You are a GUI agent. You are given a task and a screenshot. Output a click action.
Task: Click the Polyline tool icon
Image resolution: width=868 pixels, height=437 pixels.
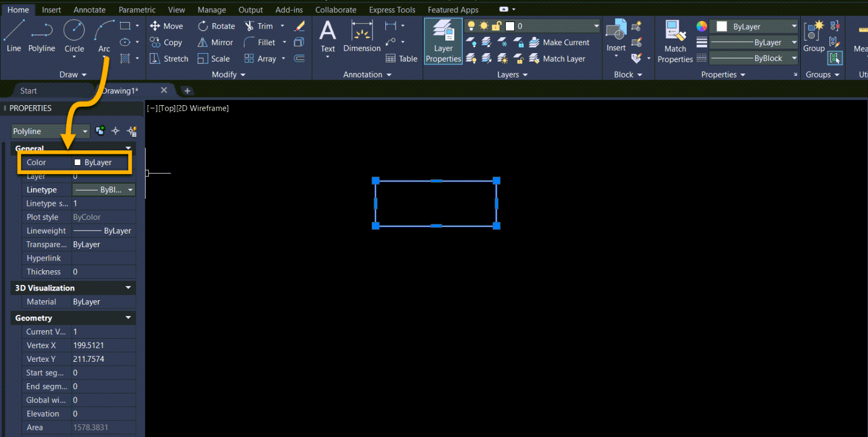click(42, 31)
